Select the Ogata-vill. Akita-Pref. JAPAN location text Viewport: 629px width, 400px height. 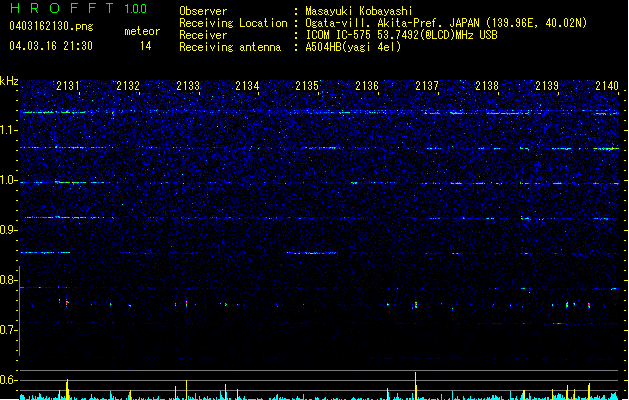point(446,23)
